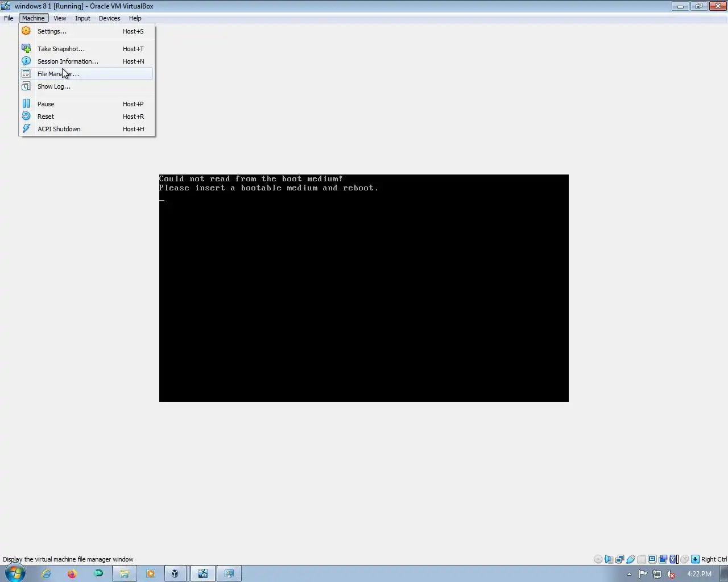The image size is (728, 582).
Task: Click the display settings status icon
Action: tap(652, 559)
